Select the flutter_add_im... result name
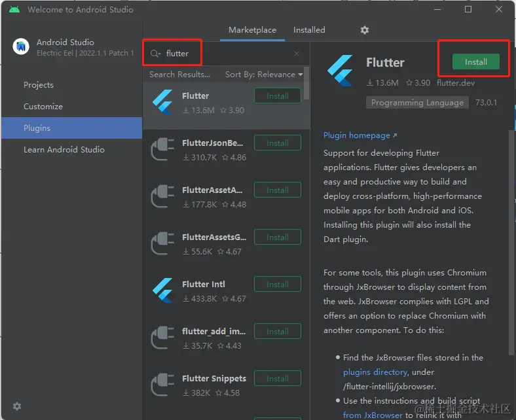The height and width of the screenshot is (420, 516). pyautogui.click(x=214, y=331)
